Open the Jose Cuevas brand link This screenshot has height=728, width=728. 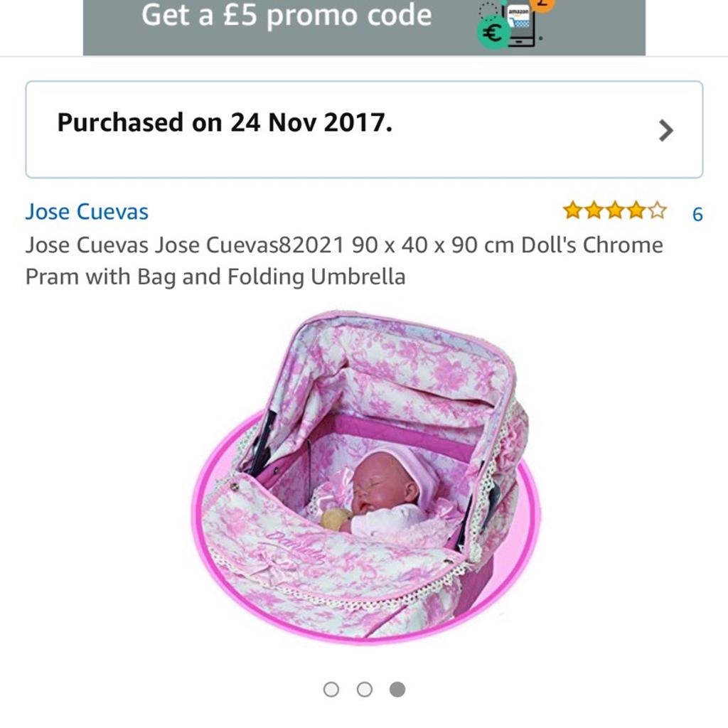pos(87,212)
